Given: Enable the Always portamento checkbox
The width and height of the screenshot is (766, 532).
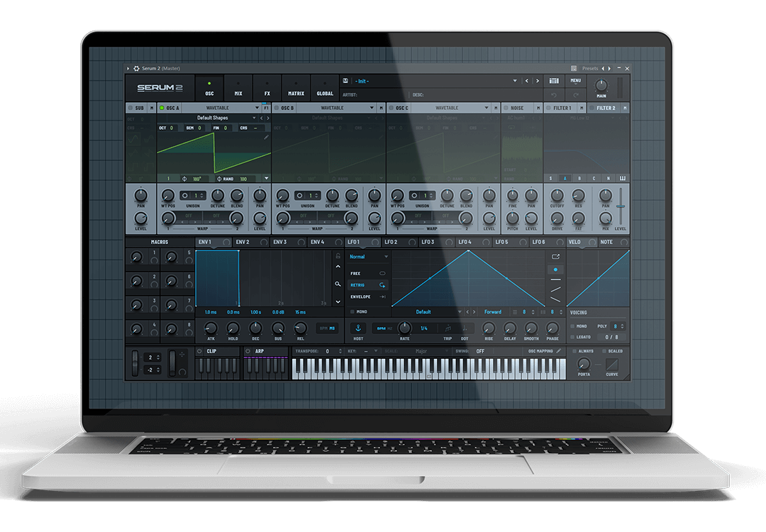Looking at the screenshot, I should tap(574, 350).
